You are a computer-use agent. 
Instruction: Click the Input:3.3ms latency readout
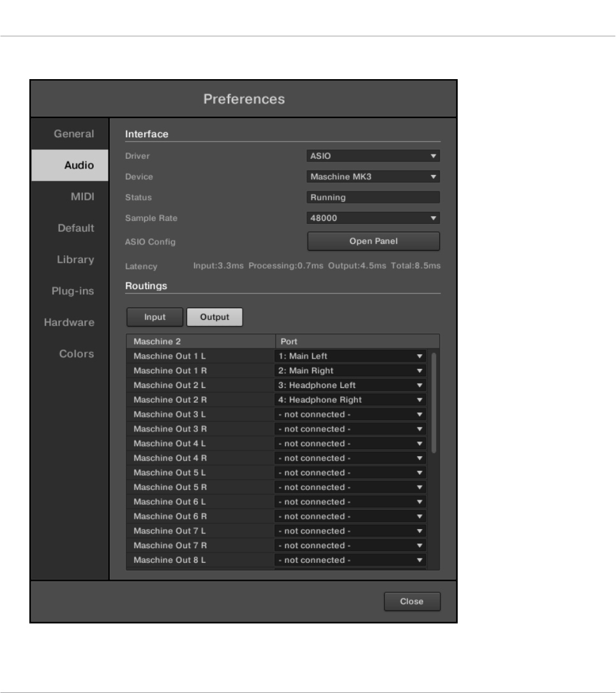[x=218, y=265]
